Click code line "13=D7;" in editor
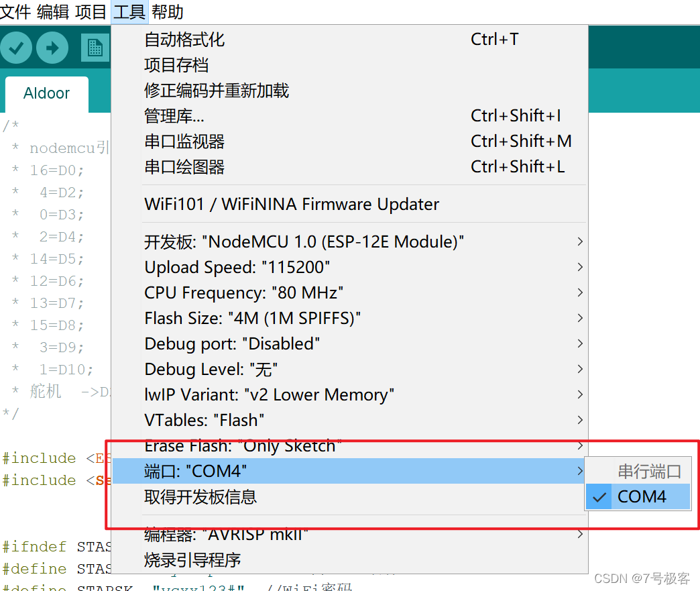700x591 pixels. pyautogui.click(x=57, y=303)
